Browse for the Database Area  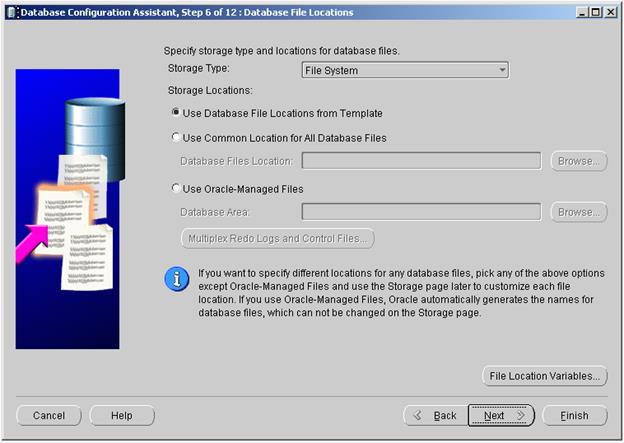click(579, 212)
